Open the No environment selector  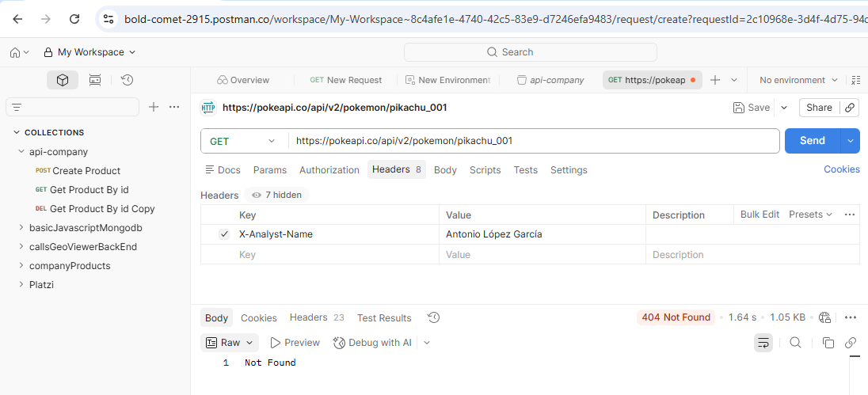click(798, 80)
